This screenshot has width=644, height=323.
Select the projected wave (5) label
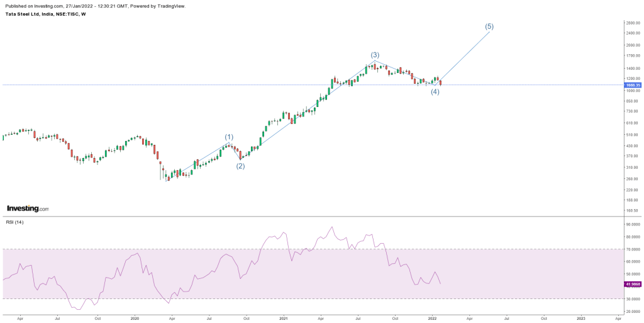489,26
